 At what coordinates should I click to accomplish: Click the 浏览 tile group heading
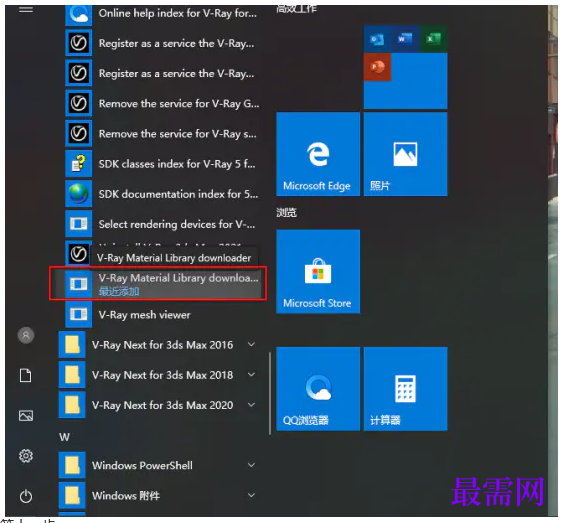coord(286,213)
